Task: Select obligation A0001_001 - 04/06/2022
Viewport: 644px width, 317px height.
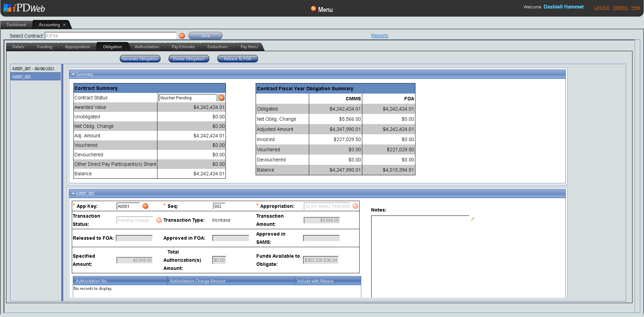Action: 33,69
